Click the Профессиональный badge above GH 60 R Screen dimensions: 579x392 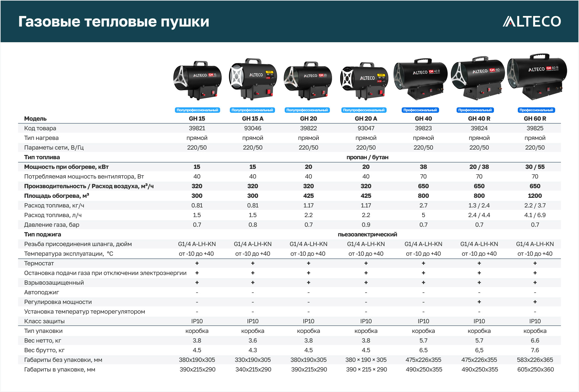pyautogui.click(x=536, y=110)
